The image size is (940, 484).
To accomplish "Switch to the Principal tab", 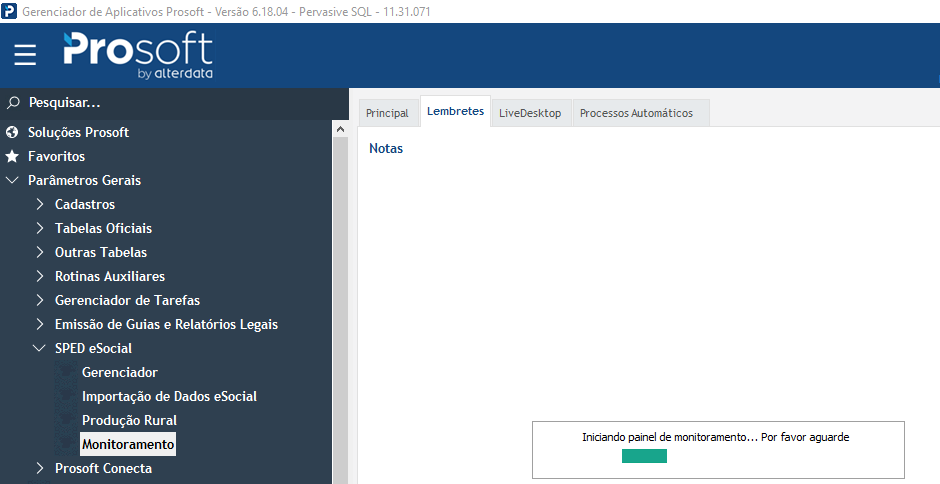I will 387,113.
